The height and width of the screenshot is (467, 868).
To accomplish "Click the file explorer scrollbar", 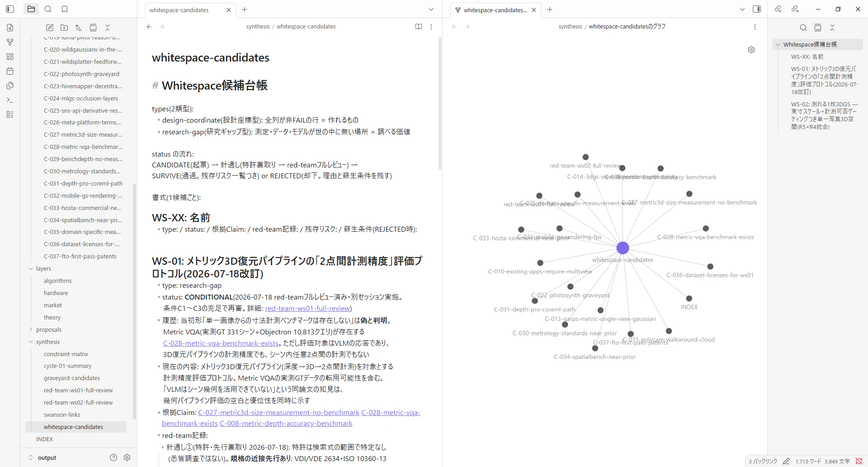I will tap(134, 301).
